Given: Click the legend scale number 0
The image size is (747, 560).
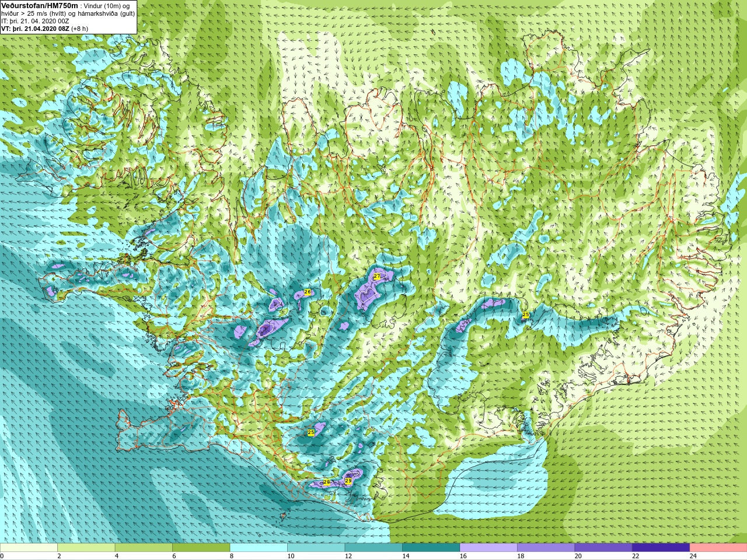Looking at the screenshot, I should point(2,556).
